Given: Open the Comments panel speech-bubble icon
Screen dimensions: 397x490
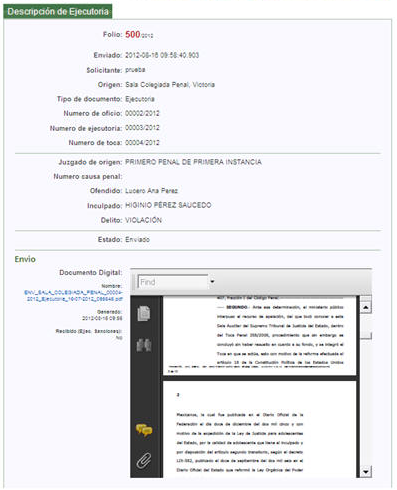Looking at the screenshot, I should pyautogui.click(x=144, y=430).
